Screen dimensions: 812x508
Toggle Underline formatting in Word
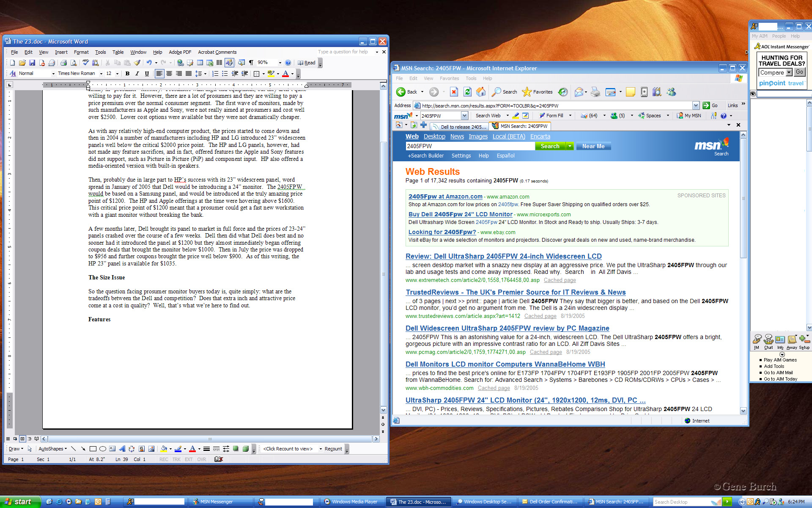point(147,74)
